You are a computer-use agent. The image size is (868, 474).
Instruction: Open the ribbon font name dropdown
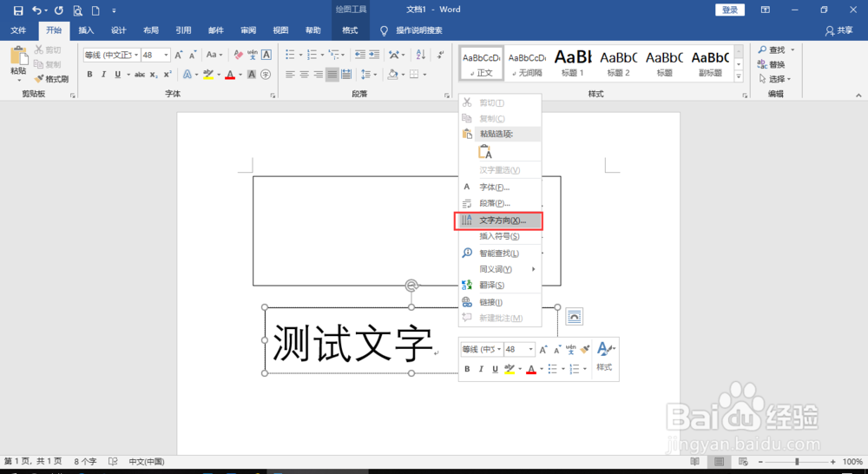pyautogui.click(x=136, y=55)
